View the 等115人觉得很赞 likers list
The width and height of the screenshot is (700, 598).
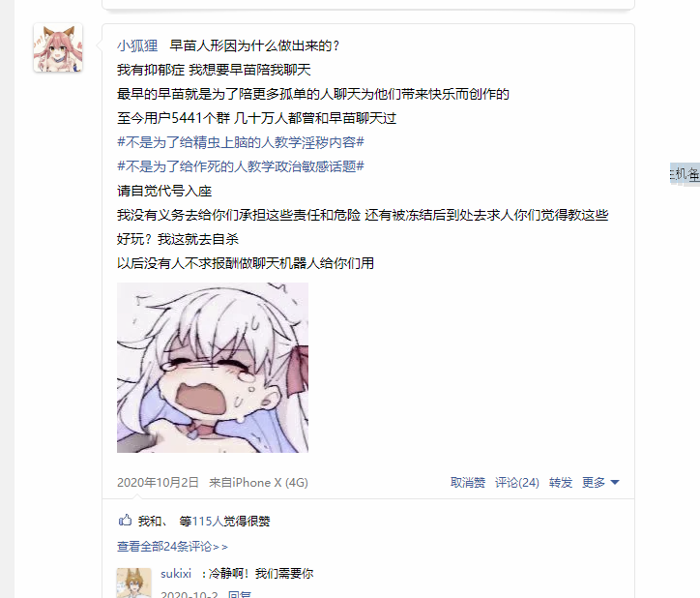click(224, 522)
